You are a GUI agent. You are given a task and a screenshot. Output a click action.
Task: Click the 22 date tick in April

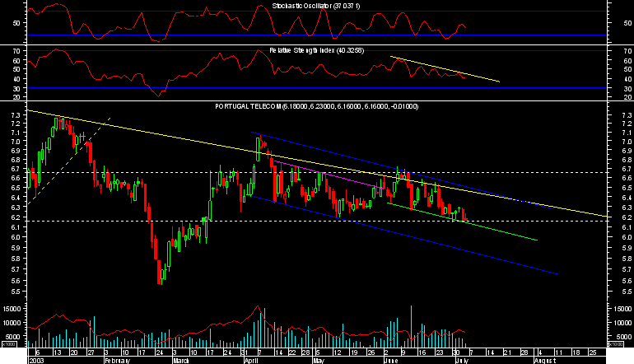tap(292, 352)
